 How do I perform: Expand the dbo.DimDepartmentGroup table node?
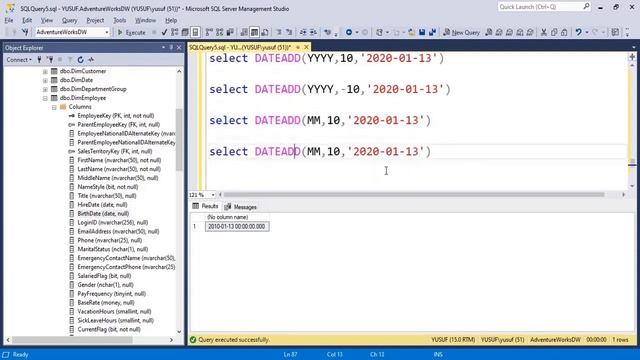pyautogui.click(x=45, y=89)
